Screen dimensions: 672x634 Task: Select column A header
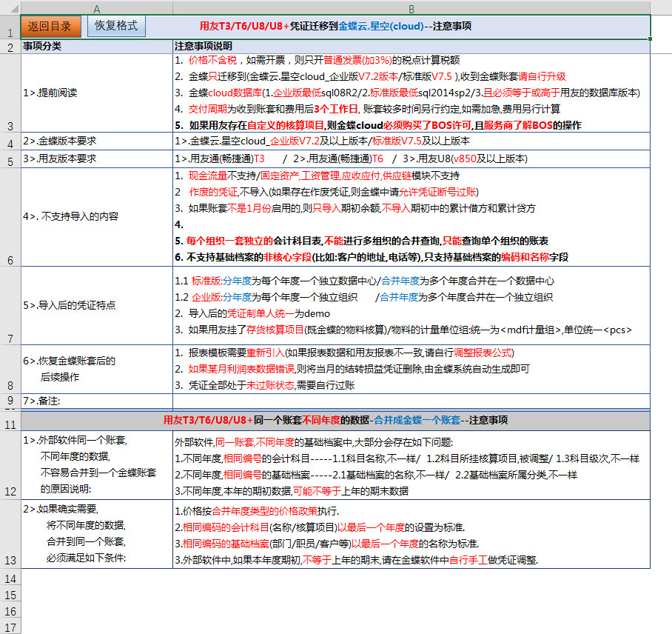click(x=97, y=7)
